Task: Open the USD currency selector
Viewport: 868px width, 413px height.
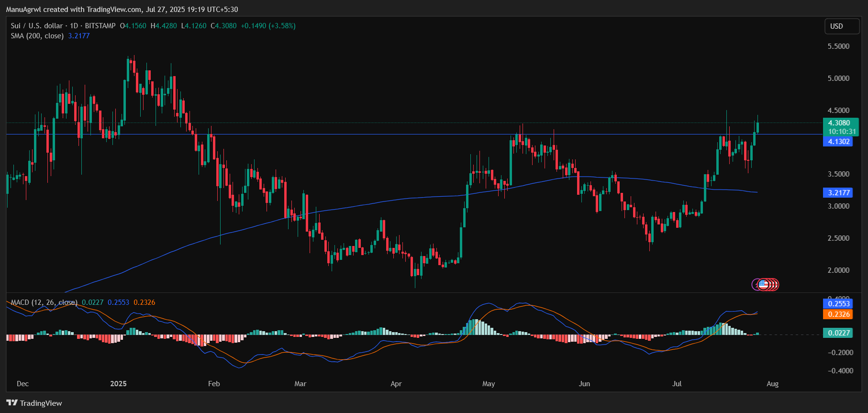Action: click(842, 26)
